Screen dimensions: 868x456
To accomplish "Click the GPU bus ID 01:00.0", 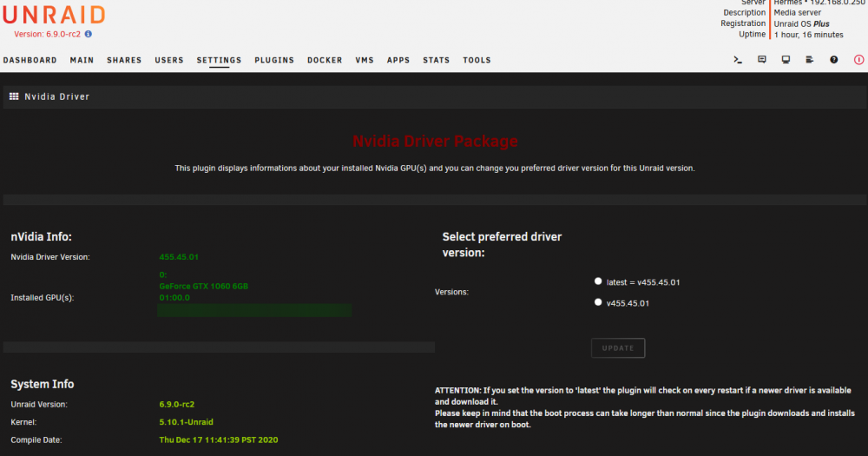I will pos(174,298).
